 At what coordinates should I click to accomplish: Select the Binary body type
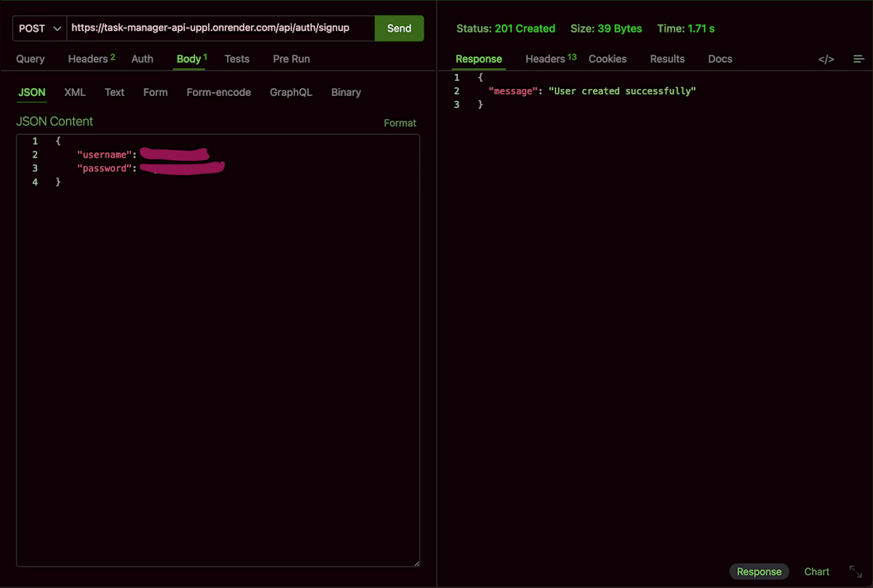(346, 92)
